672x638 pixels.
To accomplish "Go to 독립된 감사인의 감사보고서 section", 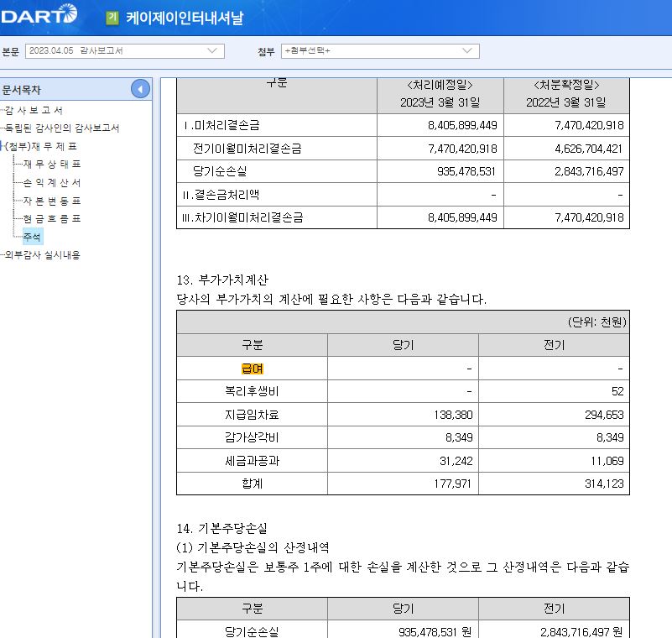I will (61, 128).
